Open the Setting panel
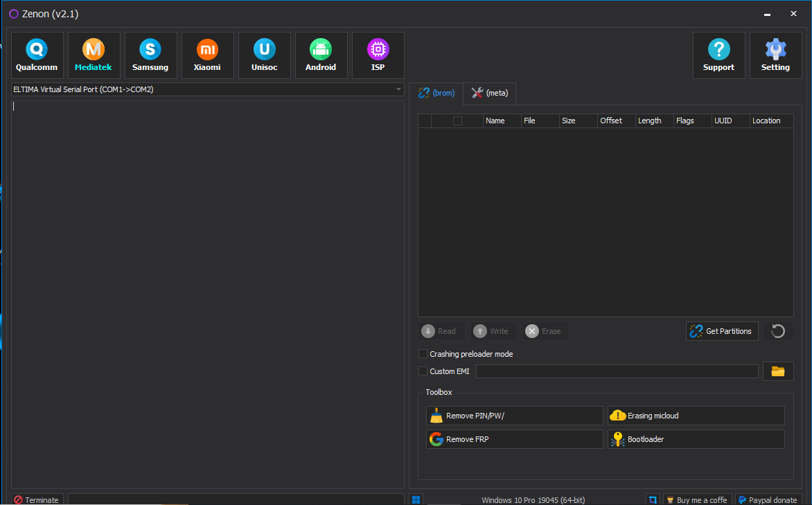This screenshot has width=812, height=505. pyautogui.click(x=775, y=55)
